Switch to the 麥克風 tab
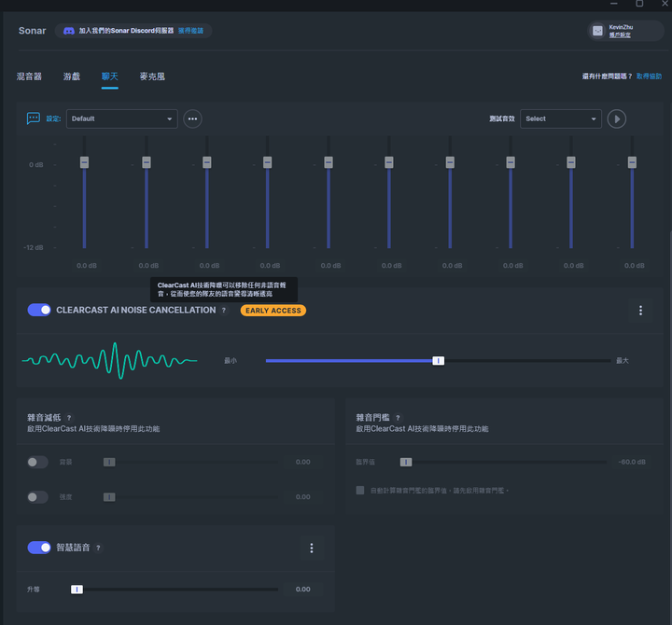Screen dimensions: 672x625 pos(152,76)
